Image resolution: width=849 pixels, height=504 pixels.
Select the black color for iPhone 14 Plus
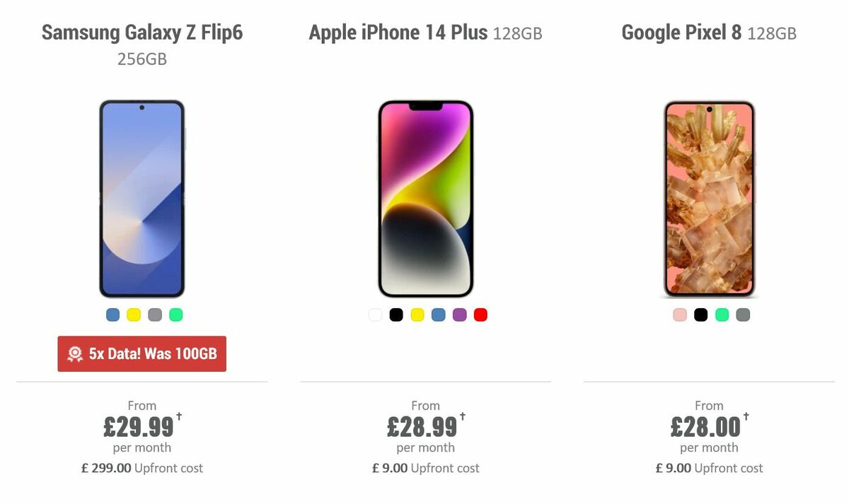click(x=395, y=315)
